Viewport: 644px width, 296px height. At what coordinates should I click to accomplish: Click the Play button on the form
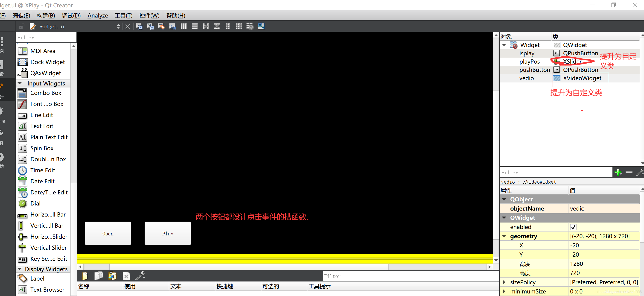167,233
